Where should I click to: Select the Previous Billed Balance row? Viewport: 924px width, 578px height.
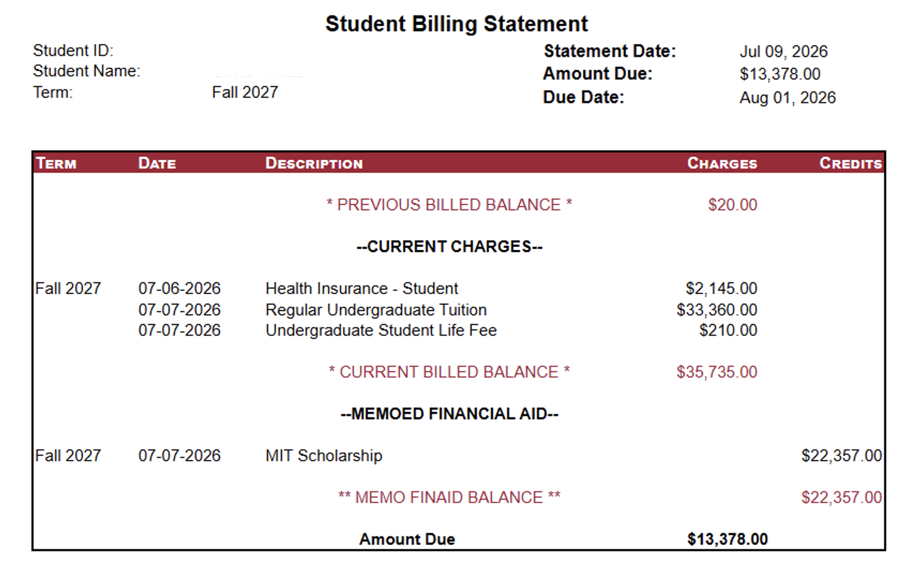coord(458,205)
